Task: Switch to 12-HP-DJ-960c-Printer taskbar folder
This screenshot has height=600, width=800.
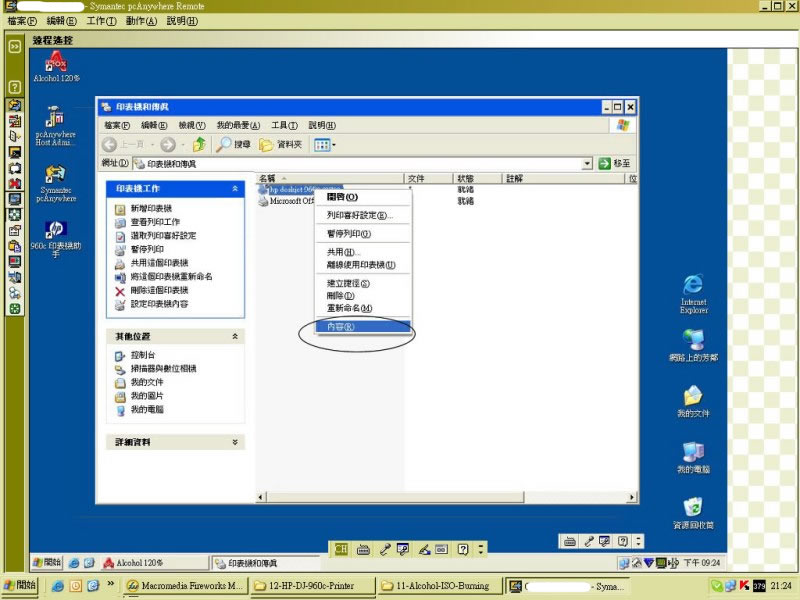Action: tap(313, 586)
